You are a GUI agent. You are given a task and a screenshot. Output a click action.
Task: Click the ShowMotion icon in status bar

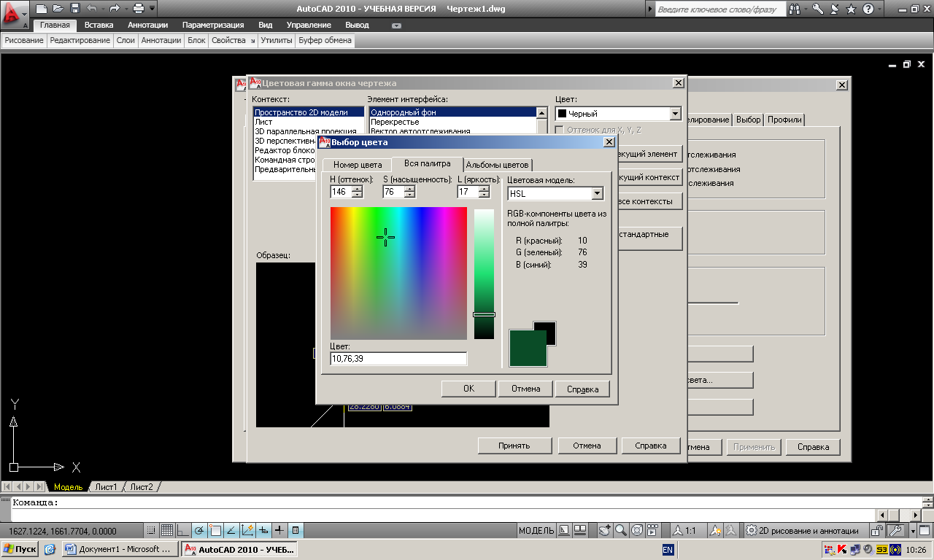click(x=653, y=530)
